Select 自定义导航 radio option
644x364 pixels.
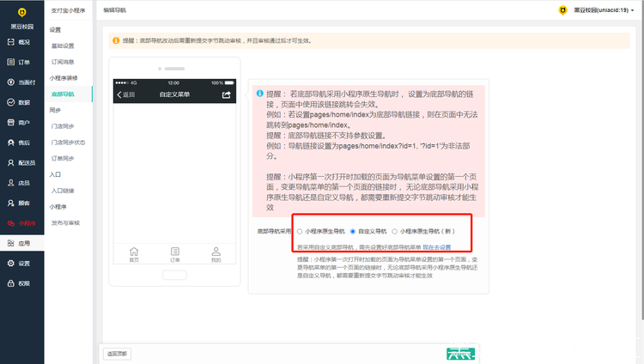(352, 231)
